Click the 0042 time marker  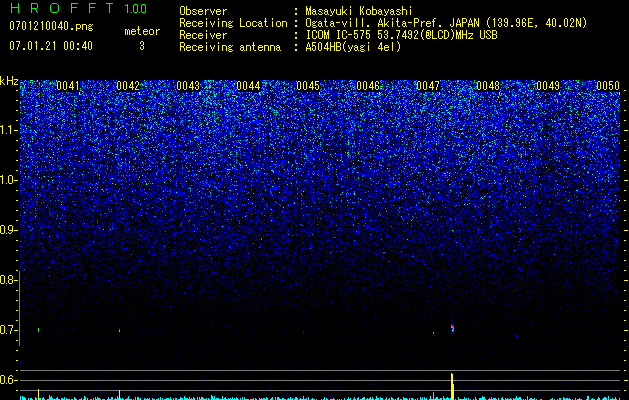pyautogui.click(x=128, y=86)
